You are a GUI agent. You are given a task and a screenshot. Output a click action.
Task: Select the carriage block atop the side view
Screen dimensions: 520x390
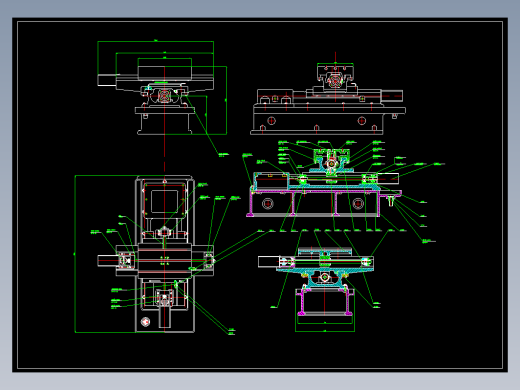[335, 76]
